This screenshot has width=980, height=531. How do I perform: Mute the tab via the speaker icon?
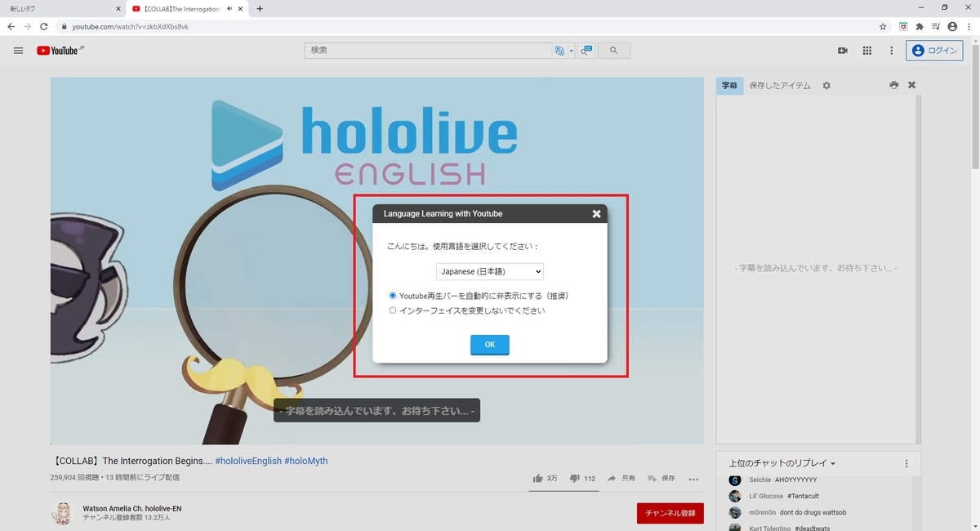[x=229, y=9]
